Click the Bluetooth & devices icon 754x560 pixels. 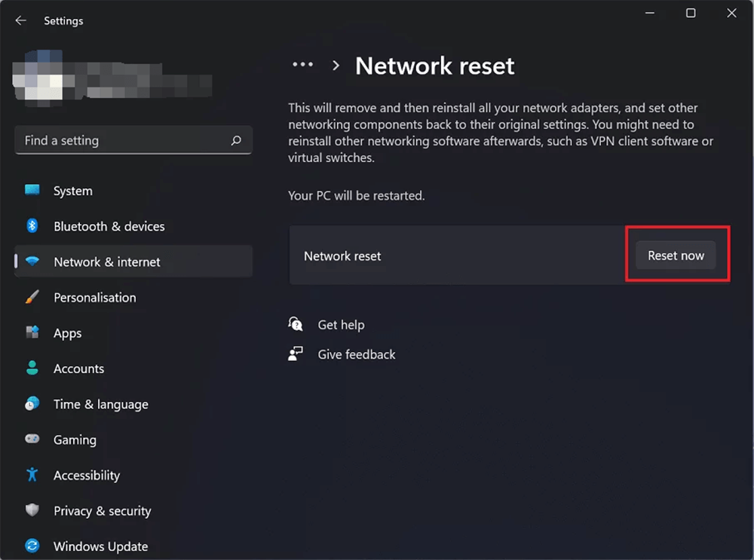(x=32, y=226)
